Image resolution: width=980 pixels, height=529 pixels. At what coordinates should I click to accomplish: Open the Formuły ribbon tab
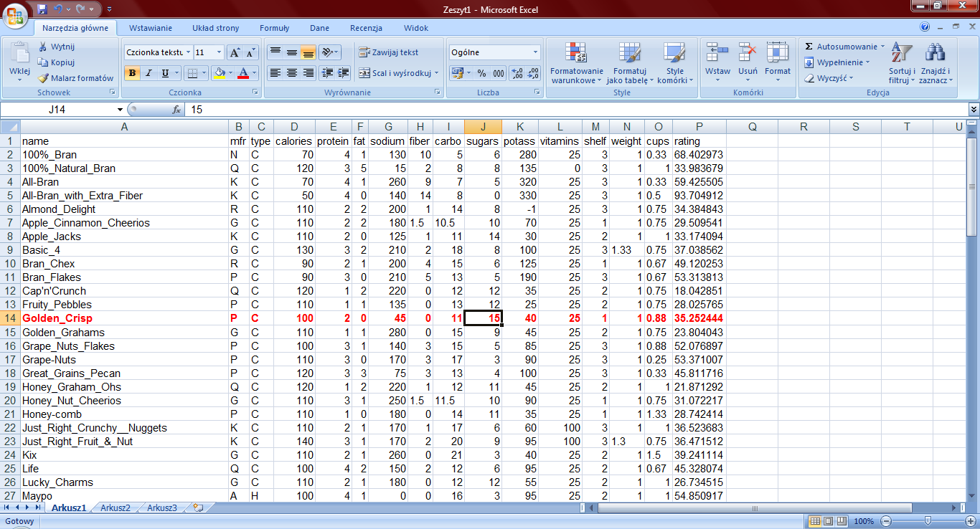click(274, 28)
